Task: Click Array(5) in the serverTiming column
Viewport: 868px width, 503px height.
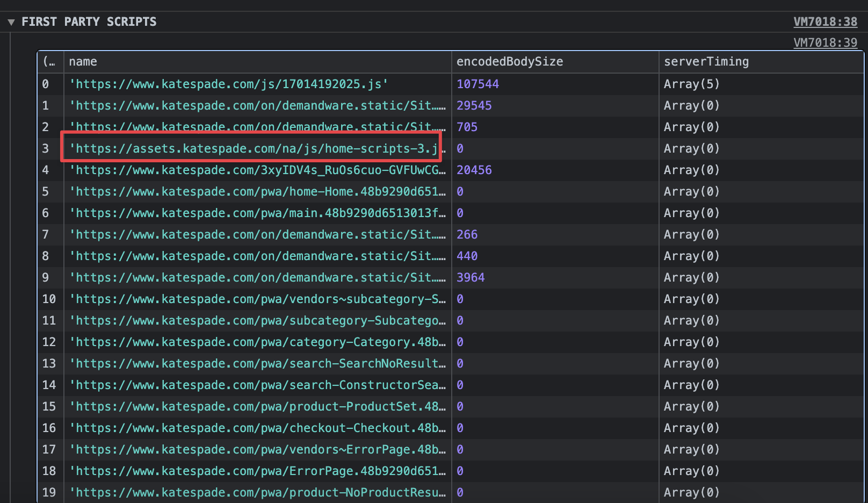Action: (691, 84)
